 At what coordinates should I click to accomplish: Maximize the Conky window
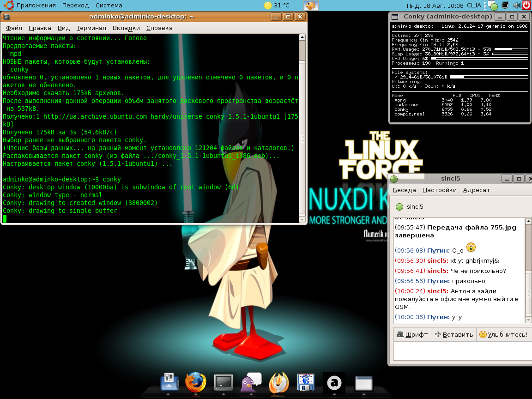[x=512, y=17]
